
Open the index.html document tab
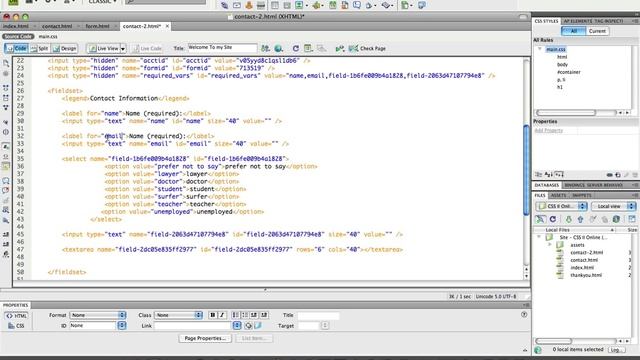click(16, 26)
